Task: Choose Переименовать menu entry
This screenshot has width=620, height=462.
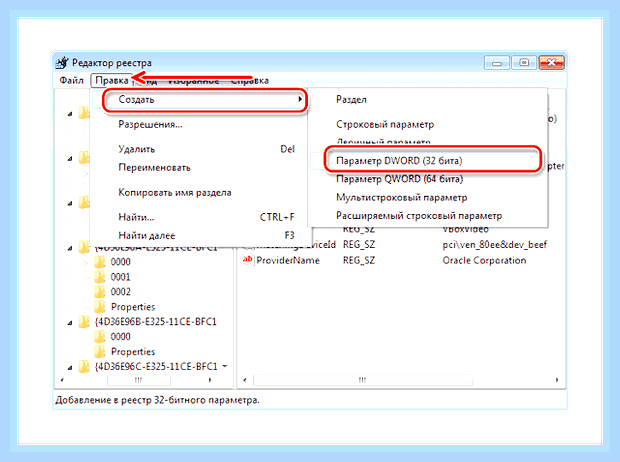Action: [154, 168]
